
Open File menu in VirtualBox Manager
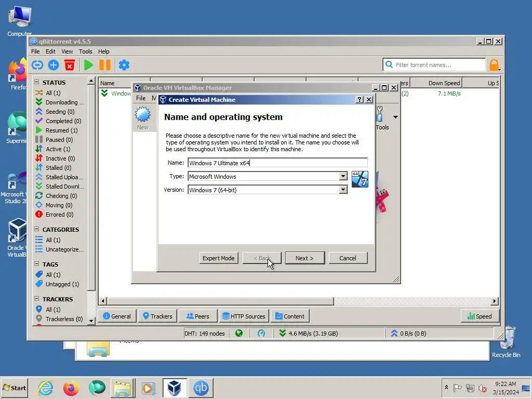click(141, 98)
